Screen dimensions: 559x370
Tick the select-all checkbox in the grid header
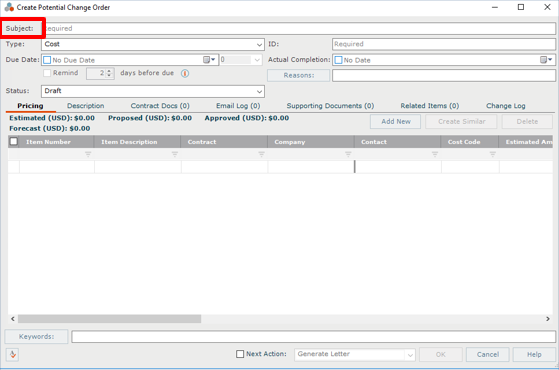[x=14, y=142]
